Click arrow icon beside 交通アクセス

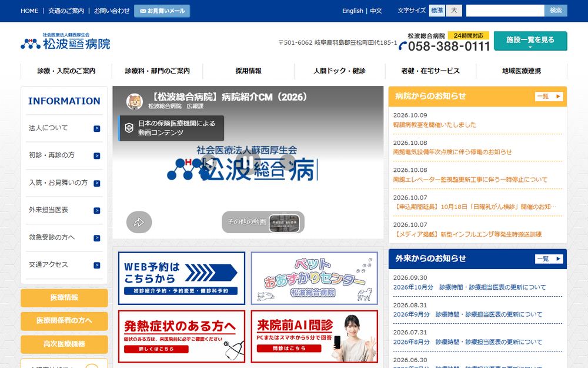click(97, 266)
